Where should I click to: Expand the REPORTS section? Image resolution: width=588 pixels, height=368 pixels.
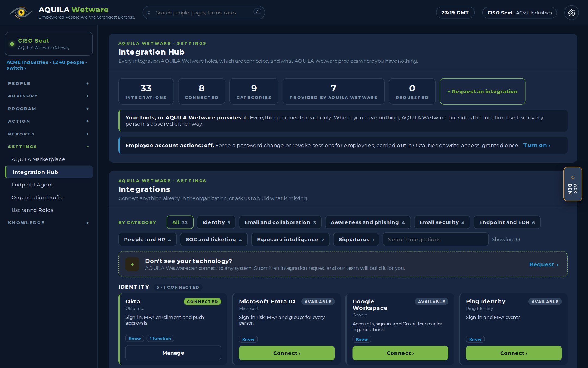[x=49, y=134]
